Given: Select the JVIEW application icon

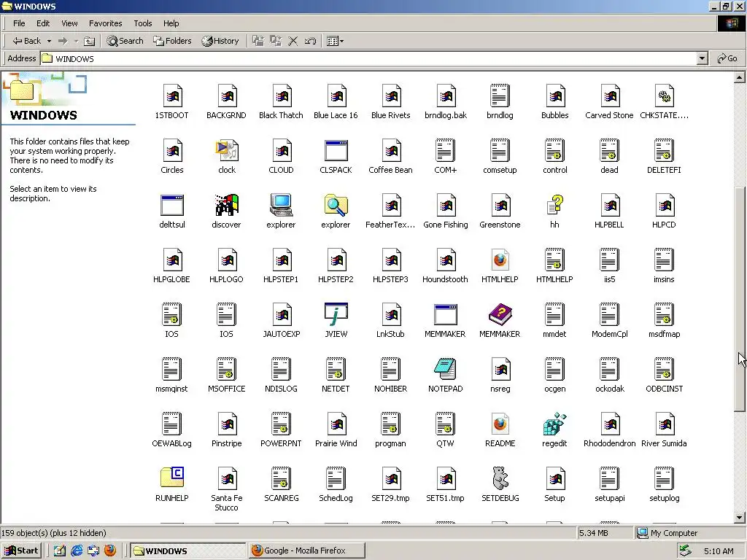Looking at the screenshot, I should coord(336,315).
